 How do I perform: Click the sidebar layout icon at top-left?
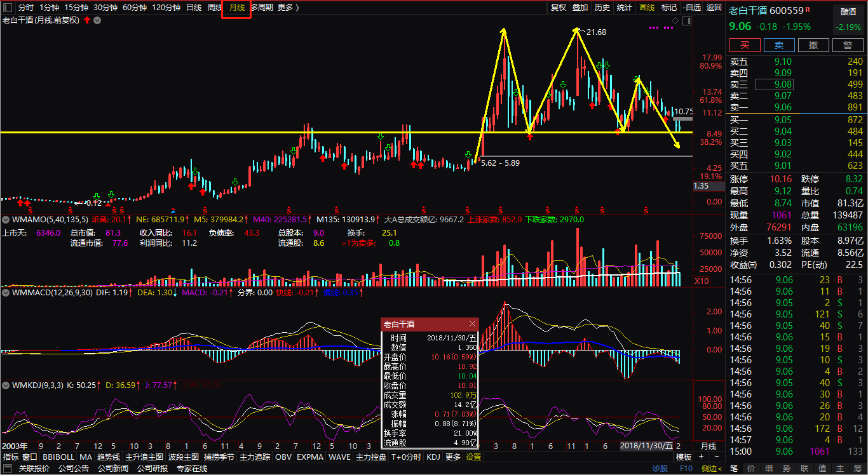[x=8, y=8]
